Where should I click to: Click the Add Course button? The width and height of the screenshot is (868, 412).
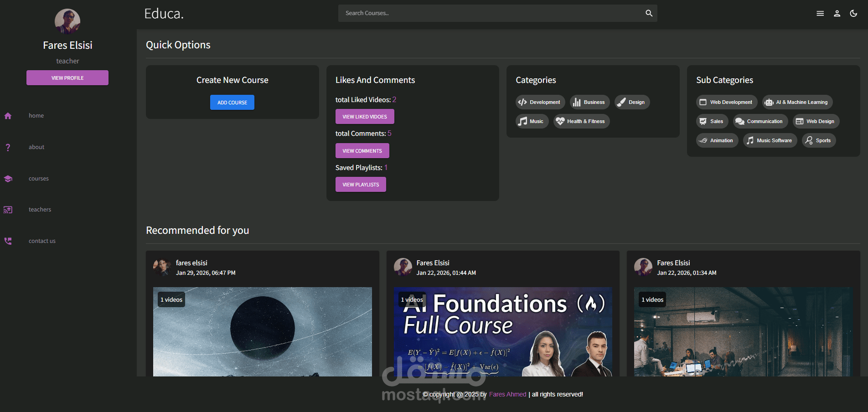tap(232, 103)
